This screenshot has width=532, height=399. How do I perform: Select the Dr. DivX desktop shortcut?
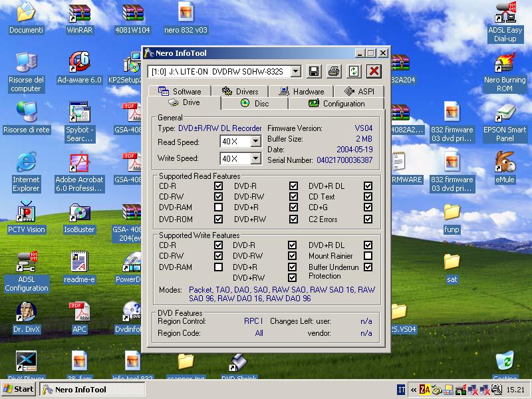pos(26,317)
